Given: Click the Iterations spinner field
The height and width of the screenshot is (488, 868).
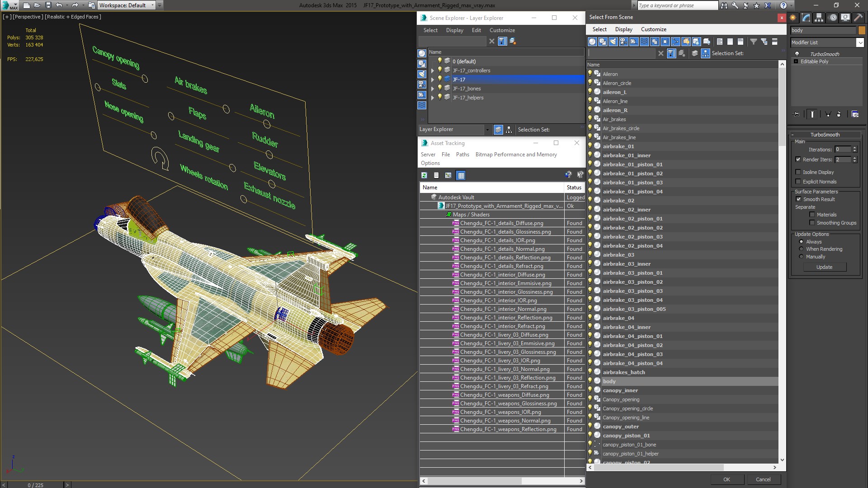Looking at the screenshot, I should 843,150.
